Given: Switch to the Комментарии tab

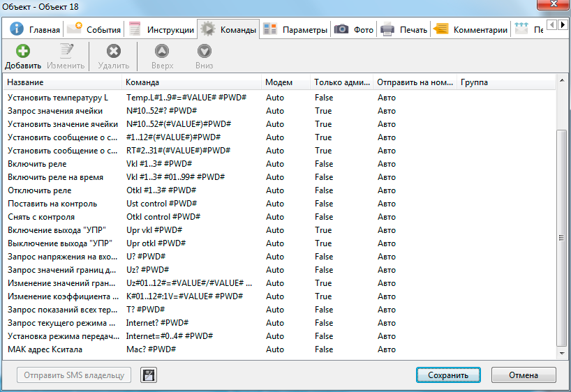Looking at the screenshot, I should (x=470, y=29).
